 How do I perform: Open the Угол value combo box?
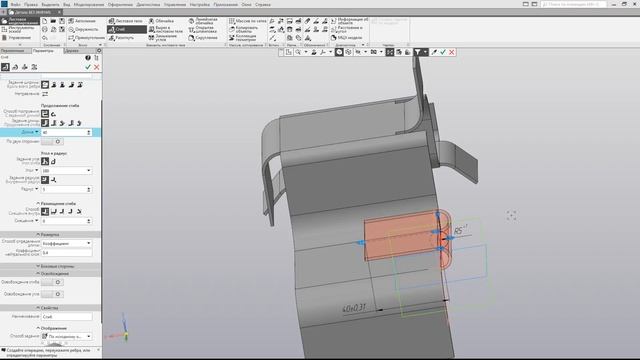(x=66, y=171)
